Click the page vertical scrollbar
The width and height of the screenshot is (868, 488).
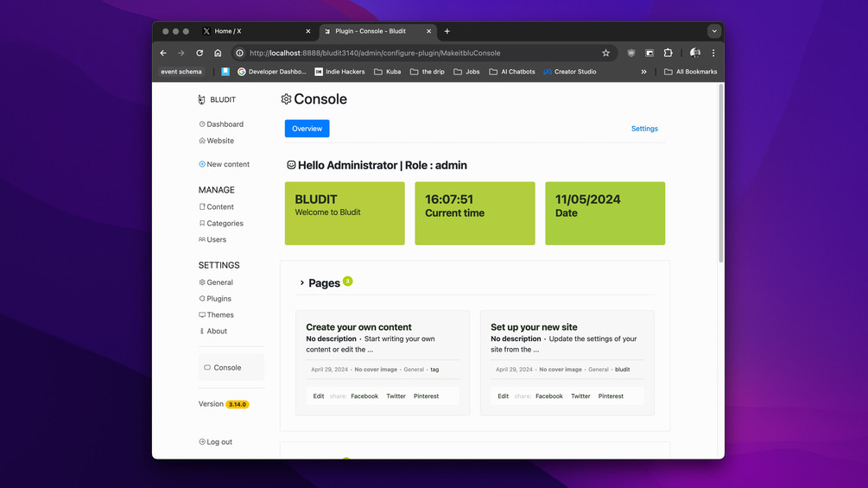coord(721,174)
